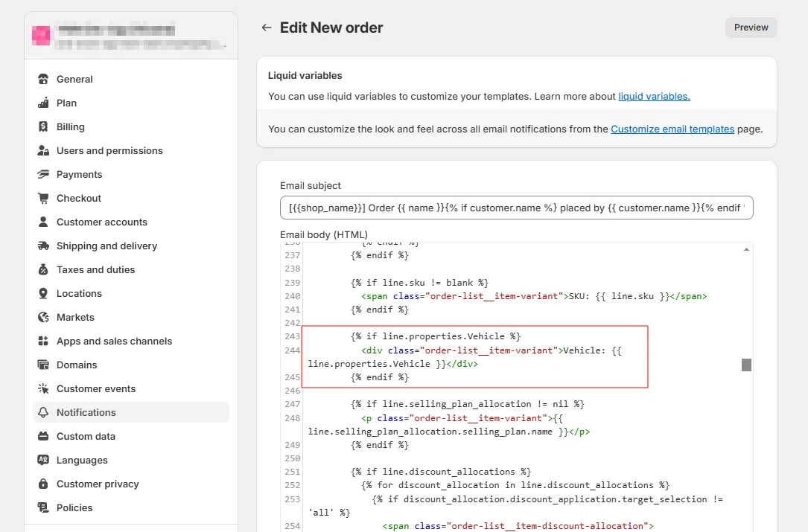Open the Users and permissions settings
This screenshot has width=808, height=532.
(x=109, y=150)
